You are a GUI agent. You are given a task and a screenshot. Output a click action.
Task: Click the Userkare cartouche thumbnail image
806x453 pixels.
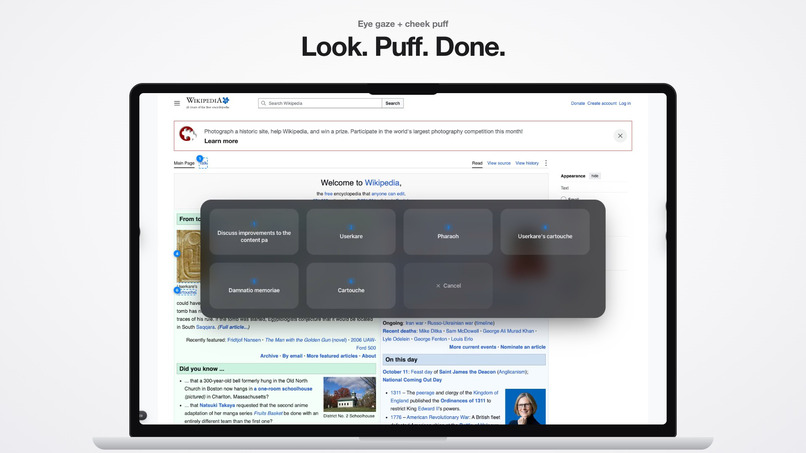coord(189,256)
